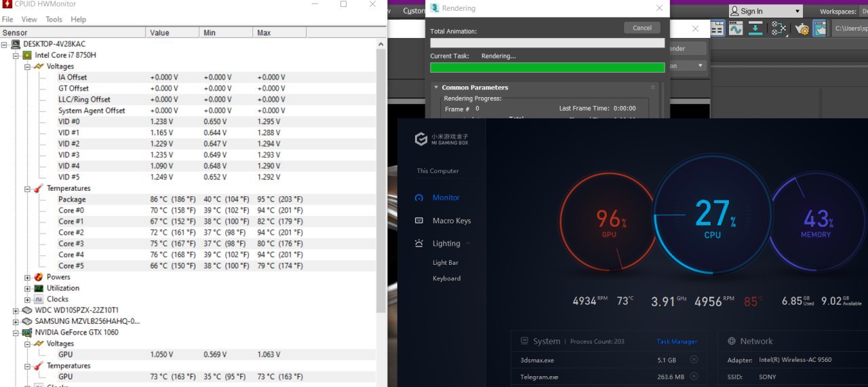Expand the Powers group
Viewport: 868px width, 387px height.
pyautogui.click(x=28, y=277)
